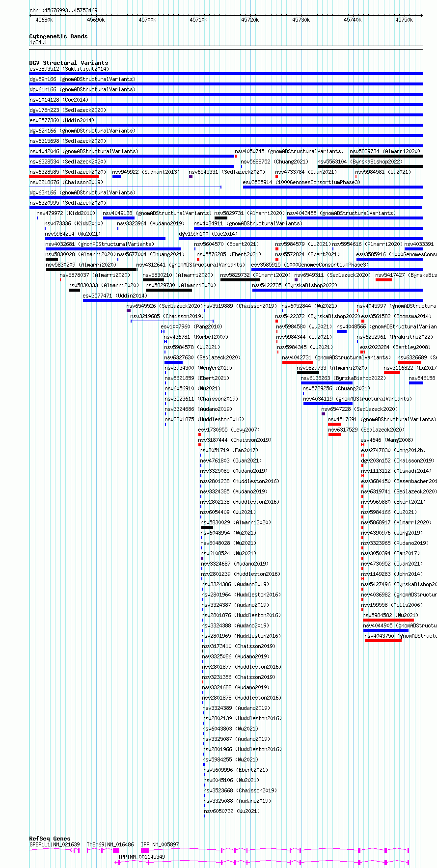Select nsv3323964 (Audano2019) label
The height and width of the screenshot is (868, 437).
point(151,223)
